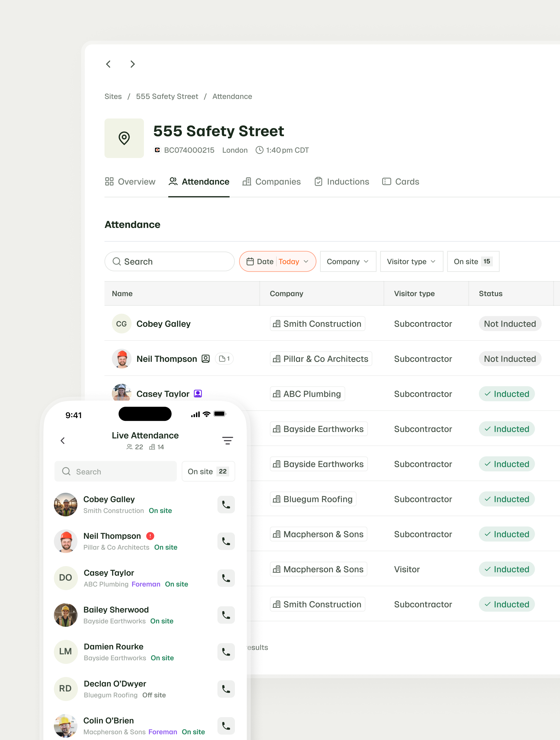Click the clock icon beside 1:40 pm CDT
The height and width of the screenshot is (740, 560).
pos(260,150)
